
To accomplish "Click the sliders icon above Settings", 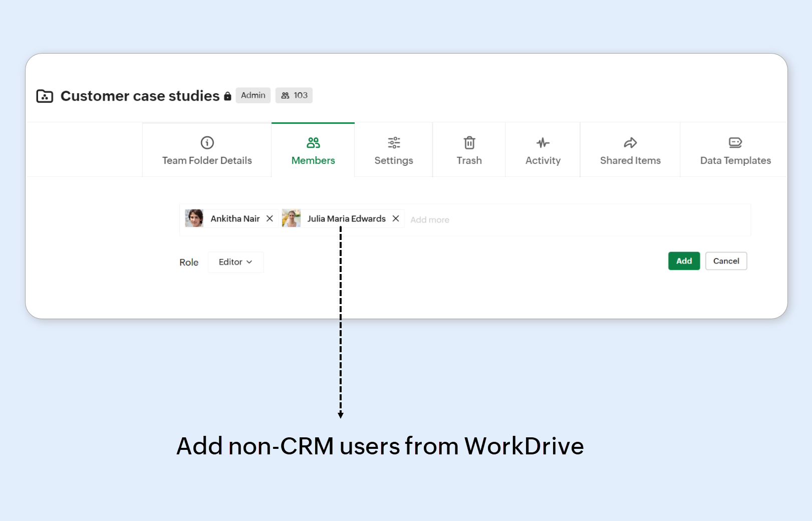I will pyautogui.click(x=394, y=143).
